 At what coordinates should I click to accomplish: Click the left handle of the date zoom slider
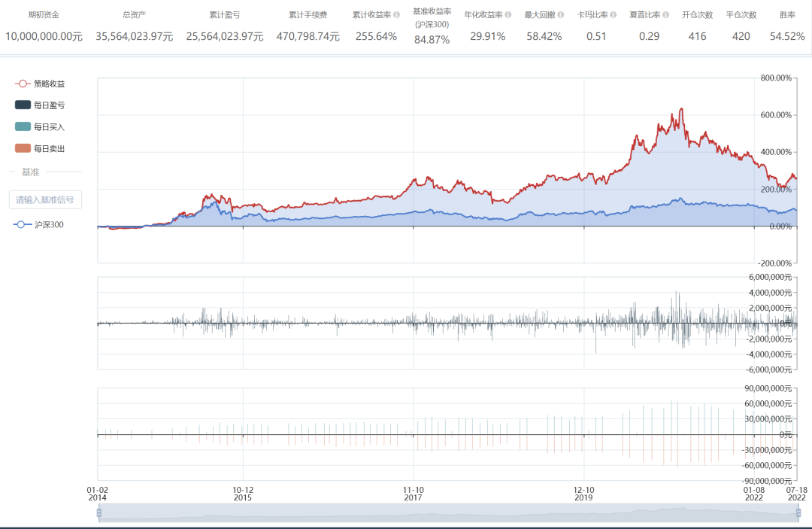point(99,513)
